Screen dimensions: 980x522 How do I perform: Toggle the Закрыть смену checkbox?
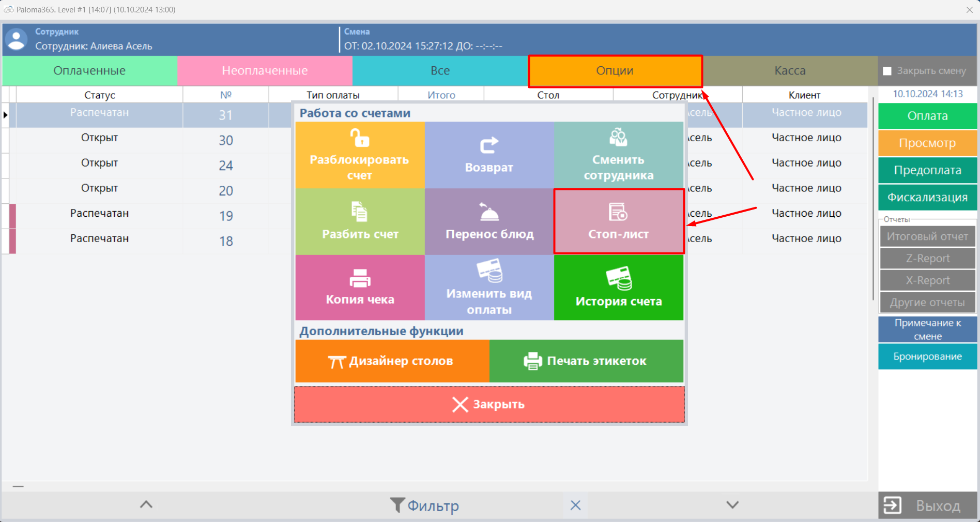click(887, 71)
